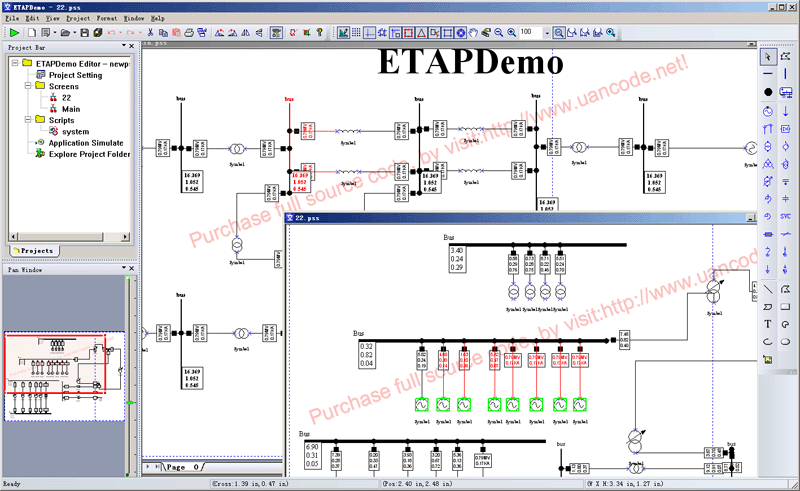This screenshot has height=491, width=800.
Task: Collapse the Screens tree node
Action: coord(16,87)
